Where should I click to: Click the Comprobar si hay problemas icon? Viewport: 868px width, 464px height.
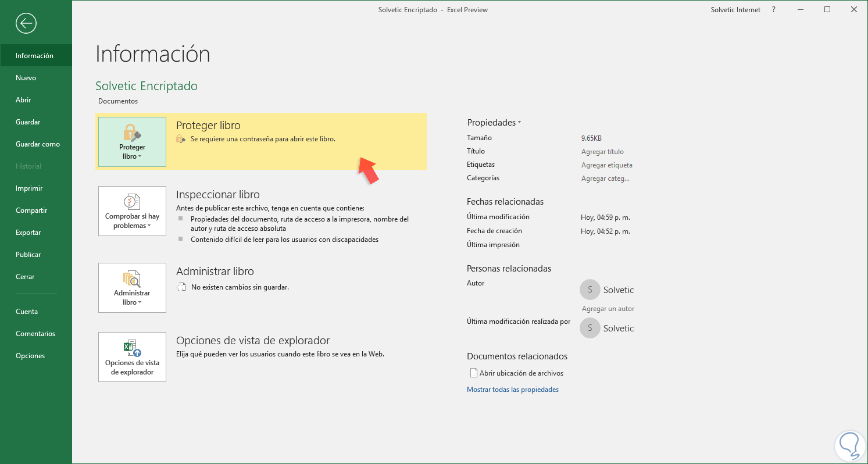(132, 211)
